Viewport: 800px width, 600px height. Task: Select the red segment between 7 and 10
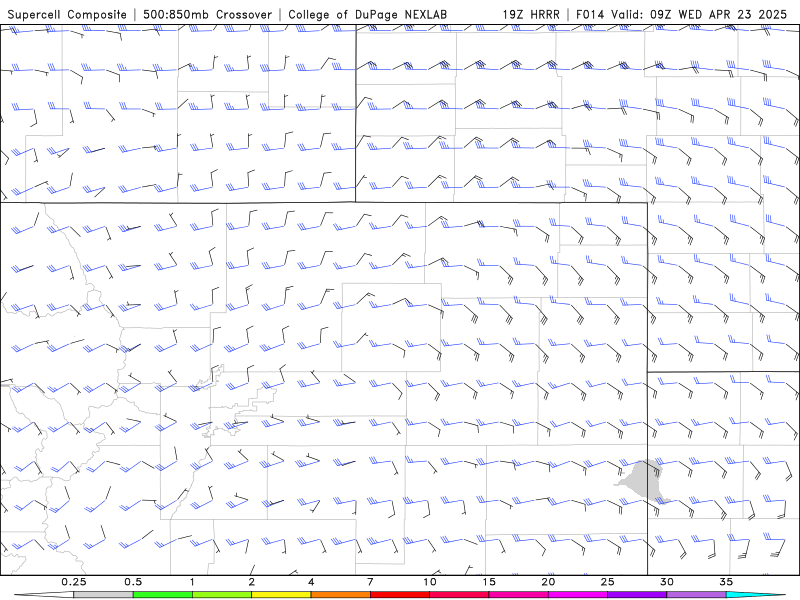point(399,595)
